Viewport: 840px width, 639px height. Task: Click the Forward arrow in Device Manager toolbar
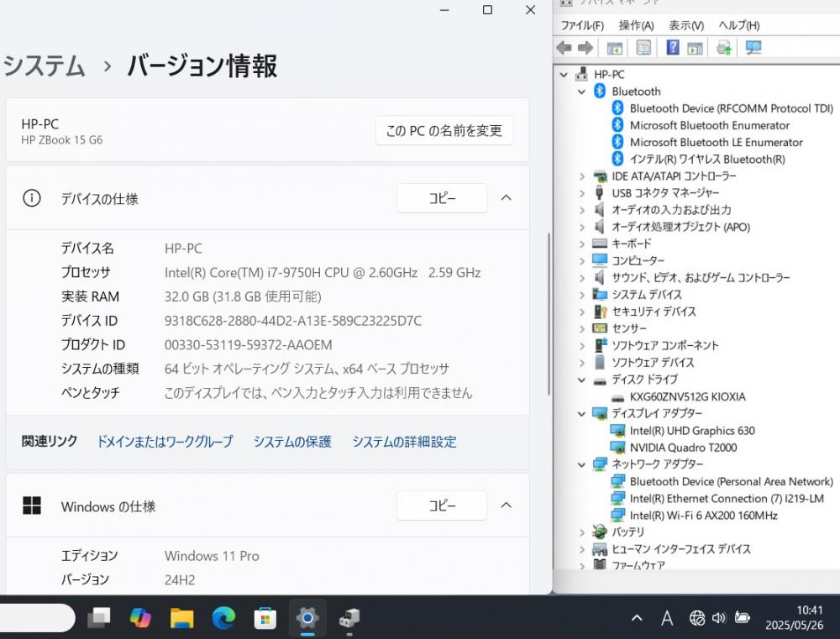585,48
